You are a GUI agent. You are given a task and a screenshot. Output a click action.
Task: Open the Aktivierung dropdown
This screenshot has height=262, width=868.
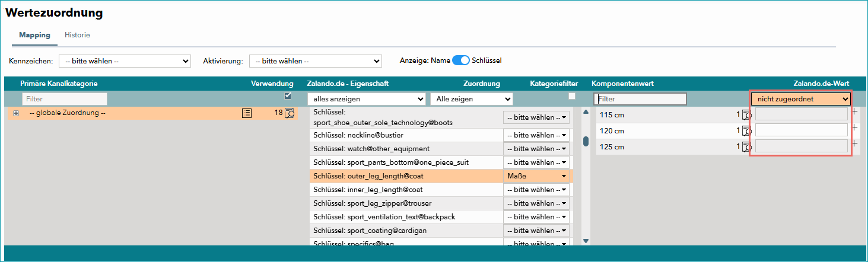click(315, 60)
